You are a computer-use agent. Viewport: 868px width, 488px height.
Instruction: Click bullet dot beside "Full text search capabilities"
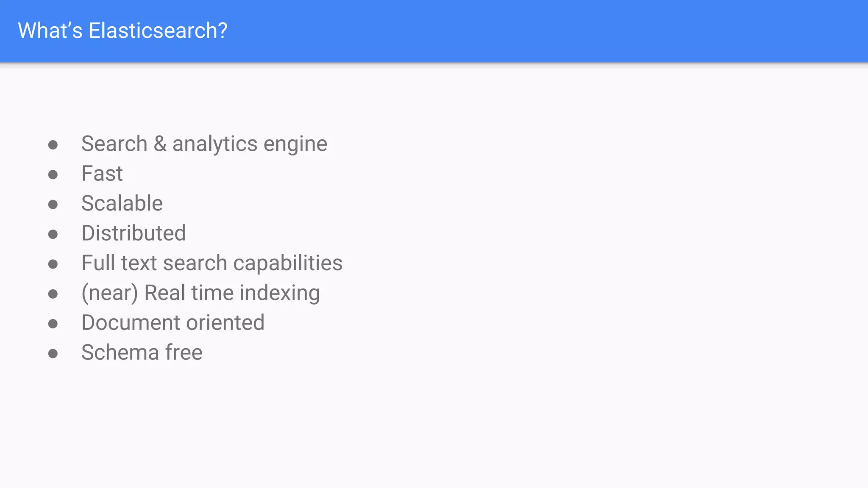click(x=53, y=264)
